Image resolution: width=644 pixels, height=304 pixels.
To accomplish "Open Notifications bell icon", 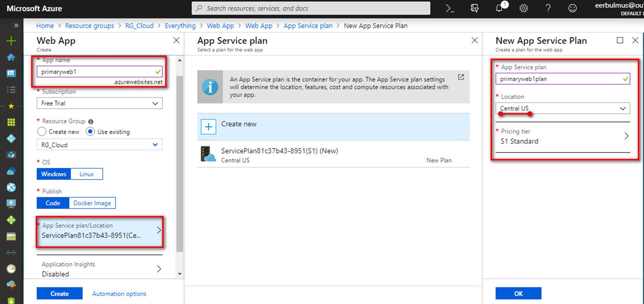I will (x=500, y=8).
